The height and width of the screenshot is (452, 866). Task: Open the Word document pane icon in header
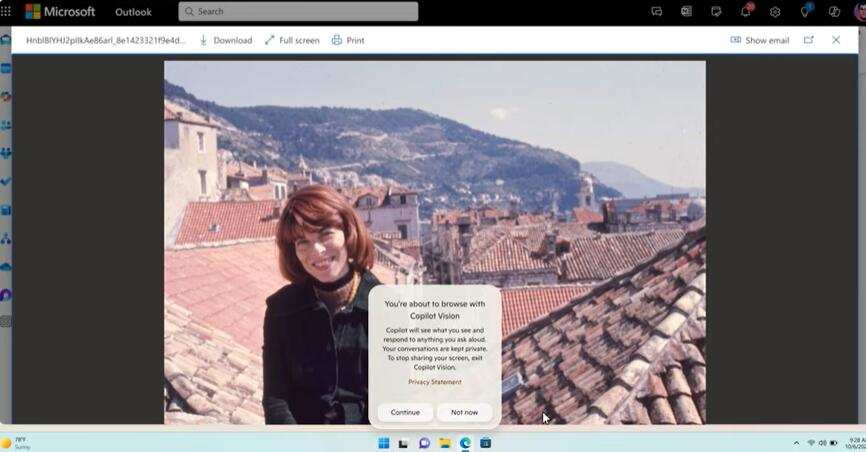coord(687,12)
